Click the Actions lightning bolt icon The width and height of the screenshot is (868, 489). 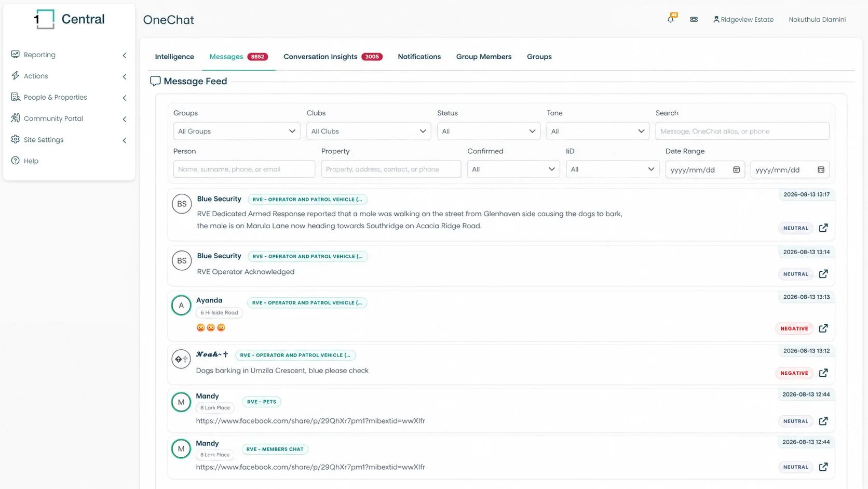point(16,76)
